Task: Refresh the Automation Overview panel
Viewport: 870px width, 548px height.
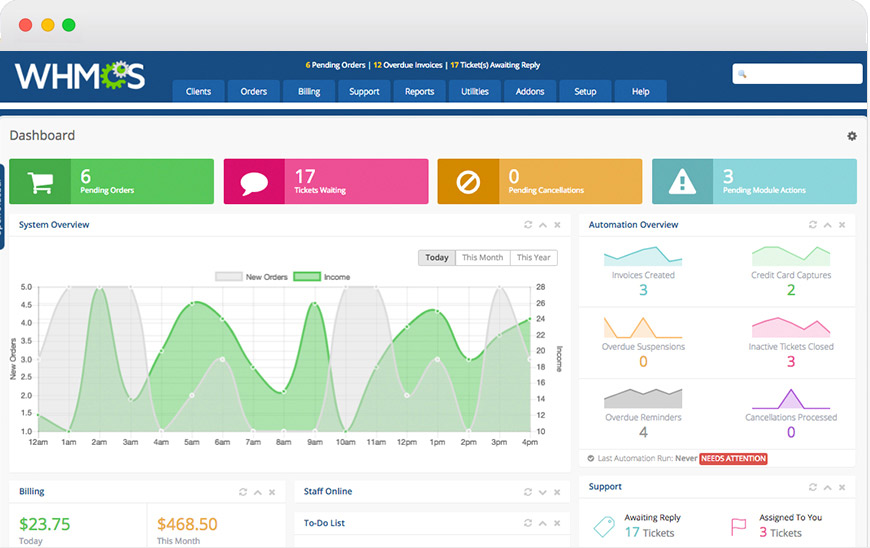Action: (x=812, y=225)
